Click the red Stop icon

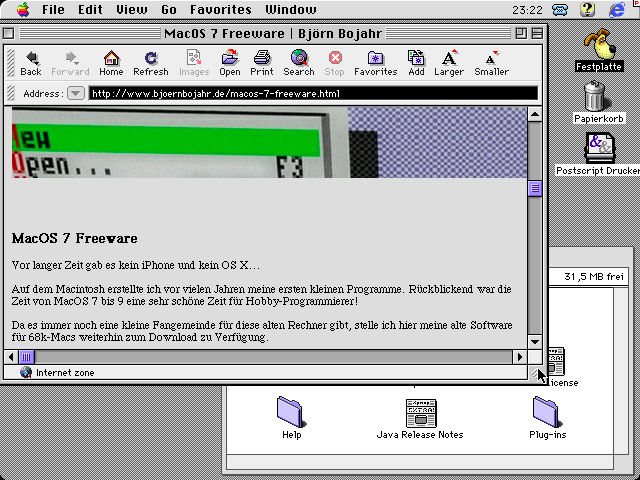[x=335, y=63]
